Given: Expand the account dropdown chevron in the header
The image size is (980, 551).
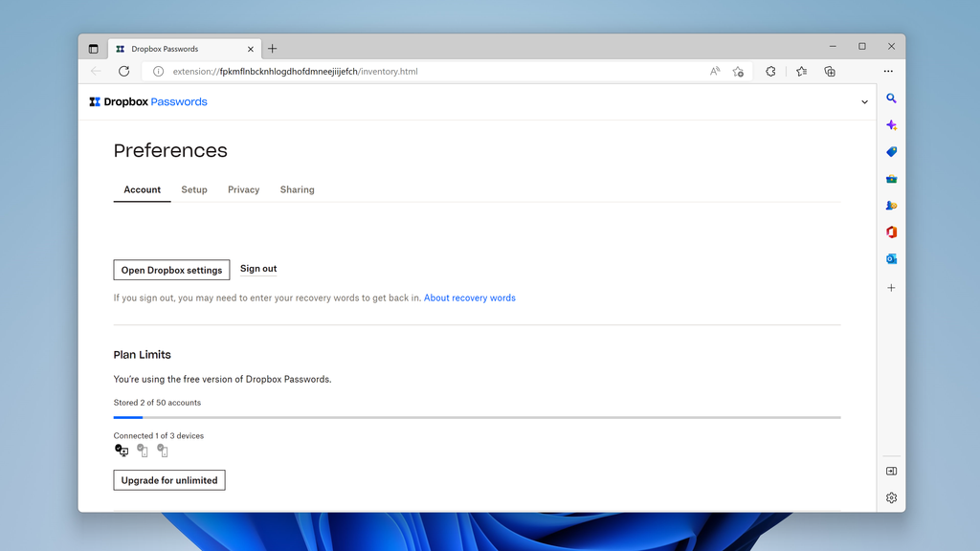Looking at the screenshot, I should point(864,100).
